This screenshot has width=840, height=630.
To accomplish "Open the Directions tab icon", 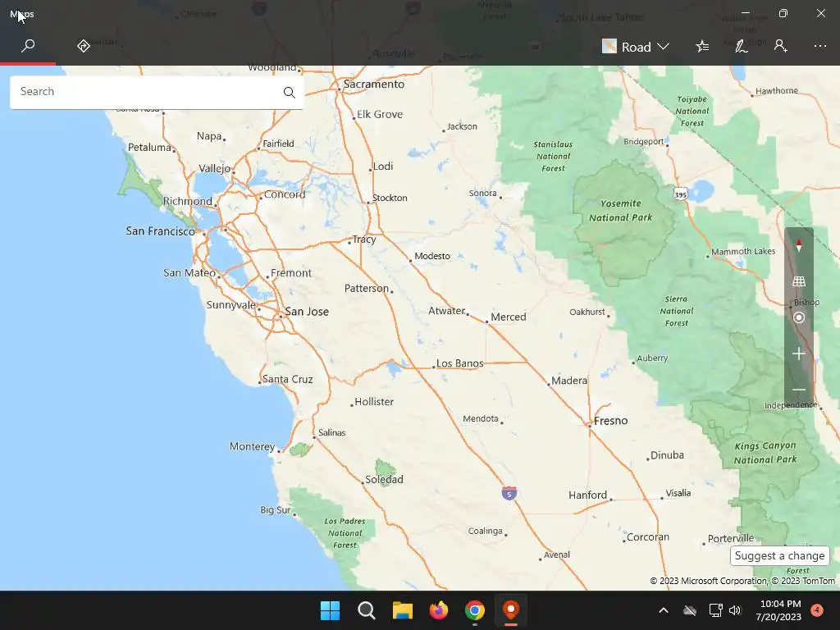I will pos(84,46).
